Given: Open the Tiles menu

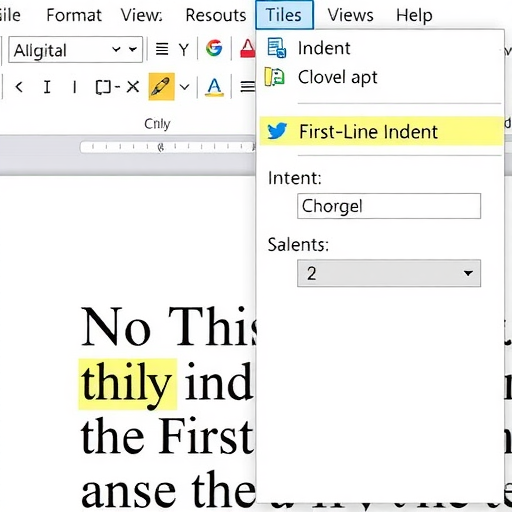Looking at the screenshot, I should (x=284, y=15).
